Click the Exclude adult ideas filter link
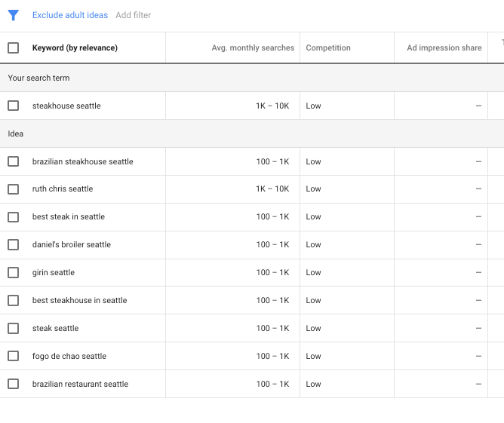Screen dimensions: 504x423 70,15
